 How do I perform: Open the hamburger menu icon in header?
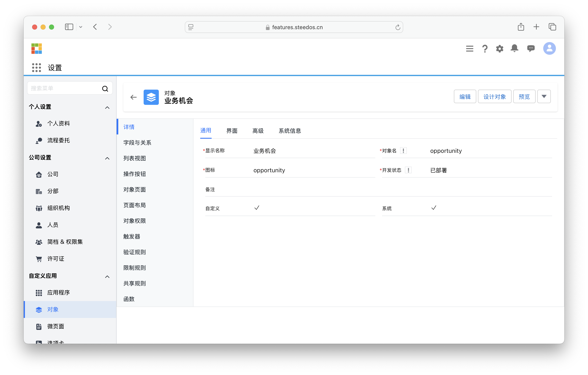470,48
